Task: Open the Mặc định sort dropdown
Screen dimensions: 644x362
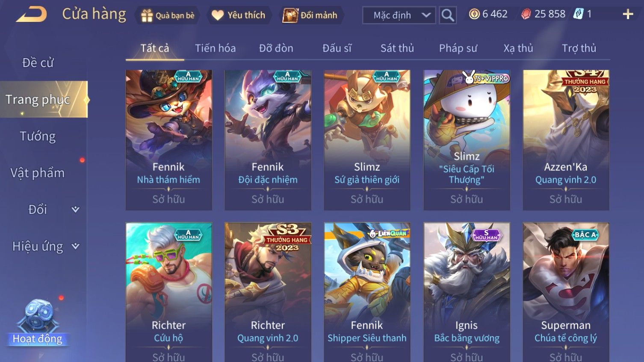Action: tap(399, 15)
